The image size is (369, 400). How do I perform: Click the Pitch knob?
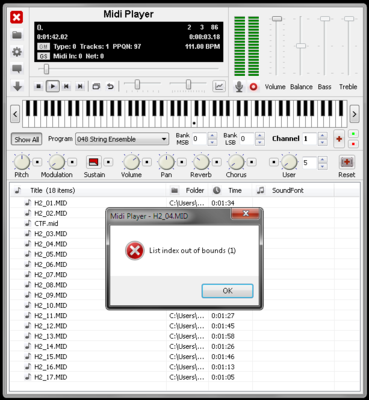click(22, 162)
